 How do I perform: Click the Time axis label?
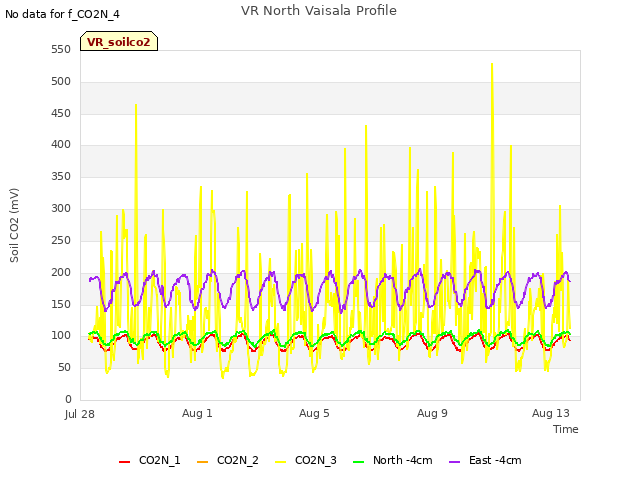[566, 429]
